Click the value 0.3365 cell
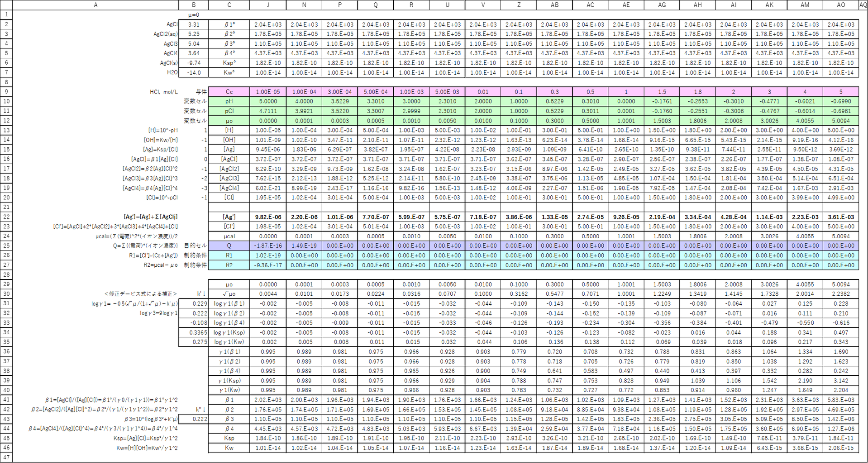The image size is (868, 463). (x=194, y=332)
